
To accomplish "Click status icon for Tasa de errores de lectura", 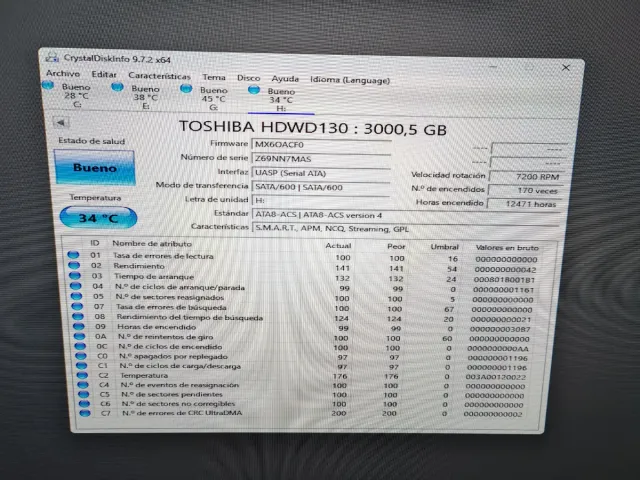I will 73,254.
